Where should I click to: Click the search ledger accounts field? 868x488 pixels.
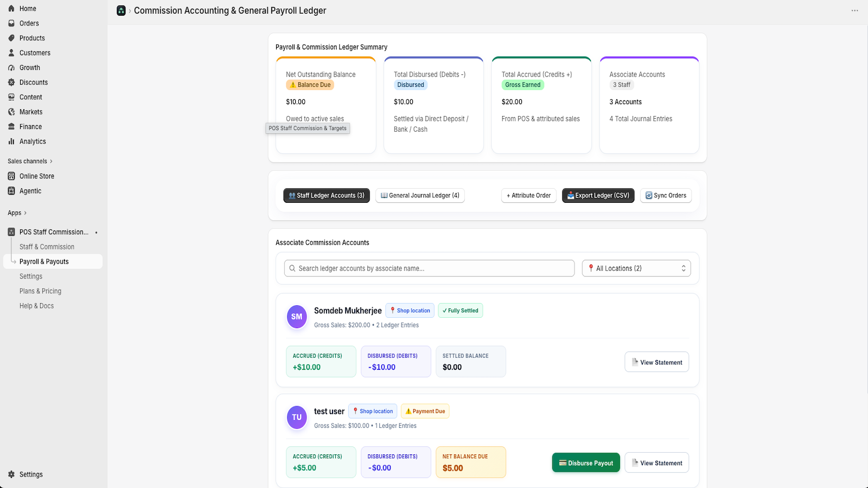tap(429, 268)
